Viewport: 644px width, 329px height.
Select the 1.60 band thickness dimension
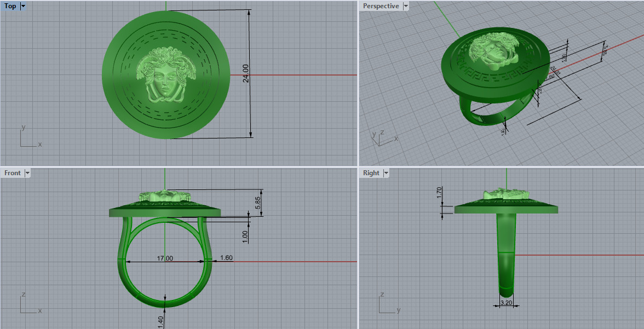(226, 257)
